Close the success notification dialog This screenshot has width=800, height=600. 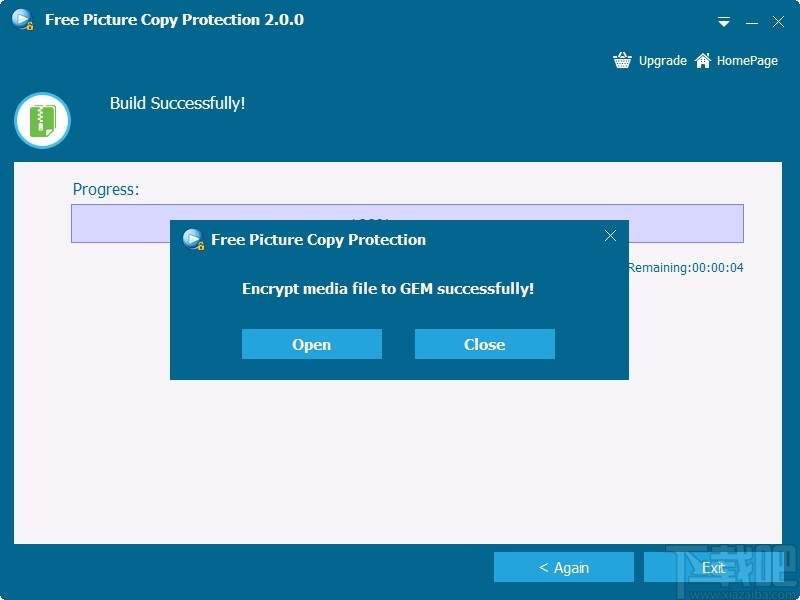pos(484,344)
